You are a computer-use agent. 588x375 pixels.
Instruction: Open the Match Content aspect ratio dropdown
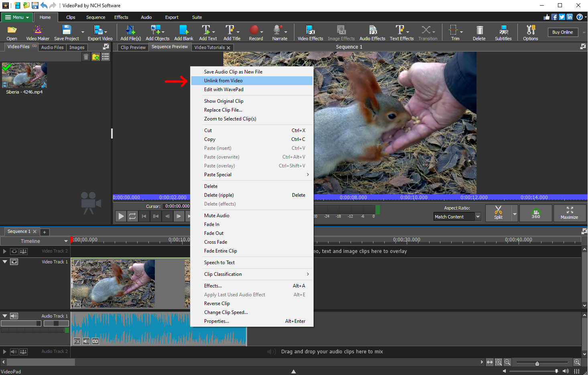tap(457, 217)
